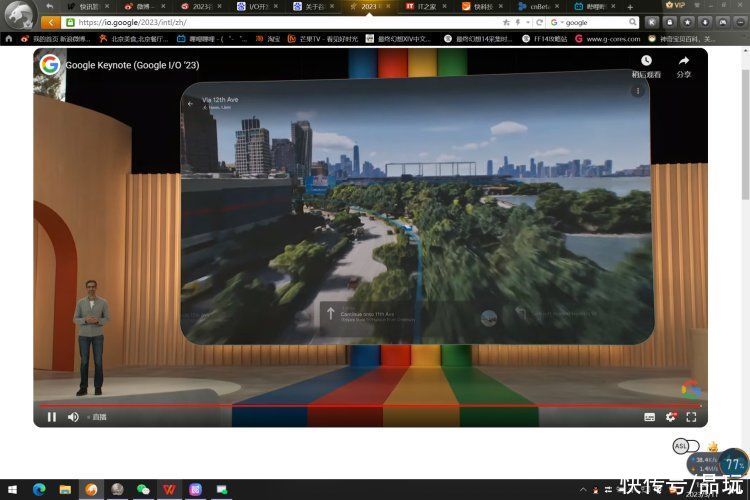
Task: Expand the dropdown arrow beside lightning icon
Action: pos(528,22)
